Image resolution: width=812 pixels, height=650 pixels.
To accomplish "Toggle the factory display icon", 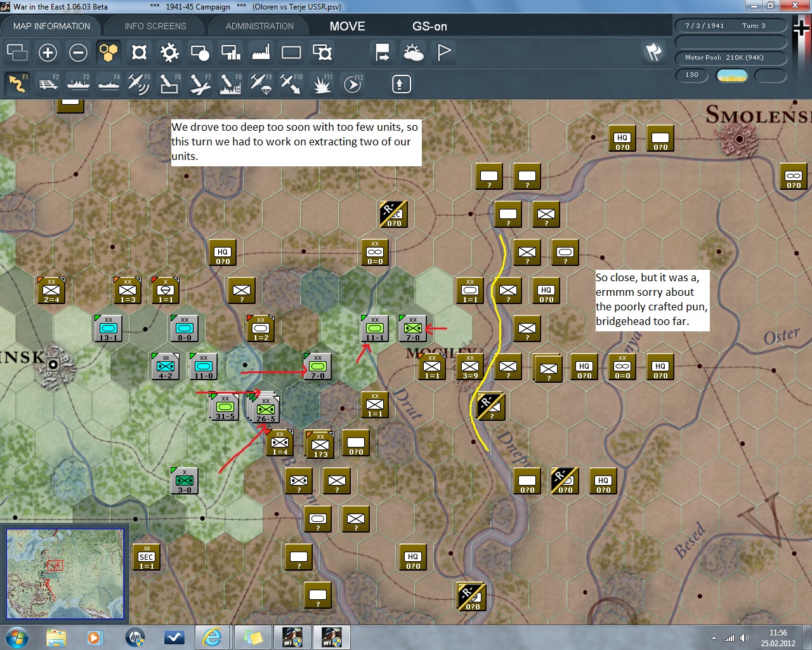I will (261, 52).
